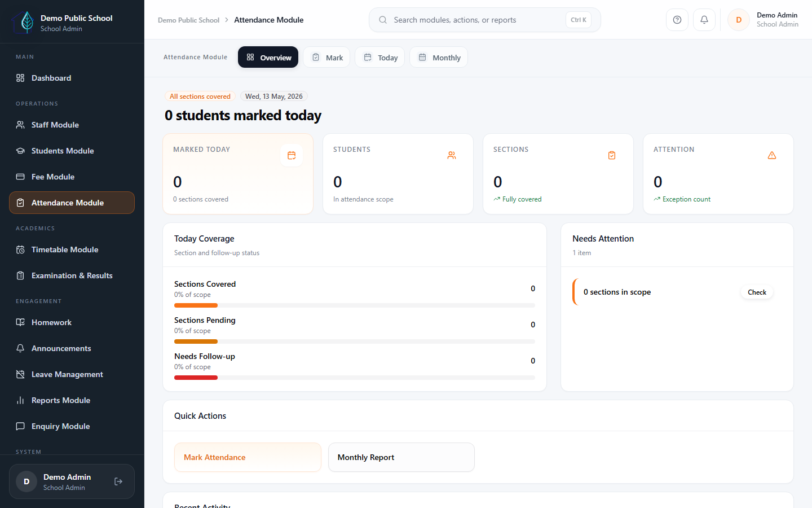812x508 pixels.
Task: Click the Needs Attention heading
Action: pyautogui.click(x=603, y=239)
